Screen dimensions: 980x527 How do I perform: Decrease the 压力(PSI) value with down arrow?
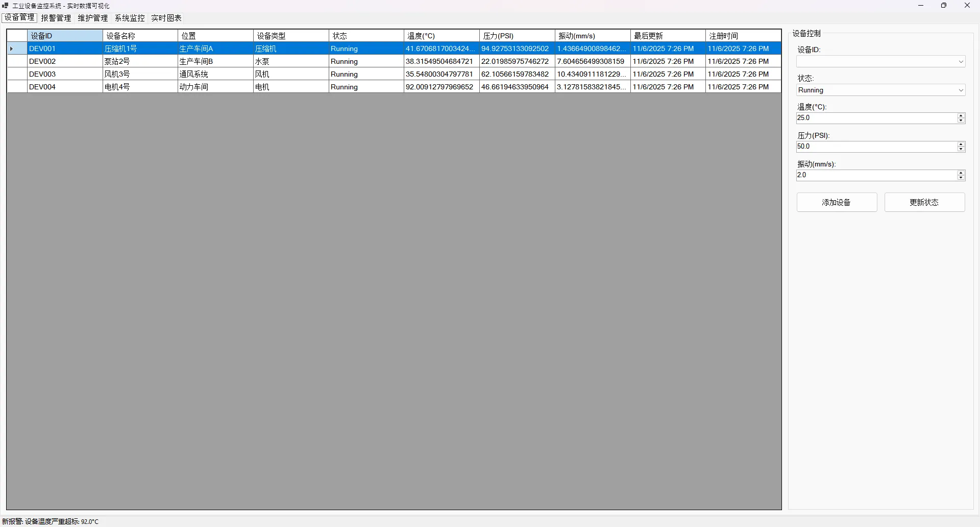pyautogui.click(x=961, y=149)
